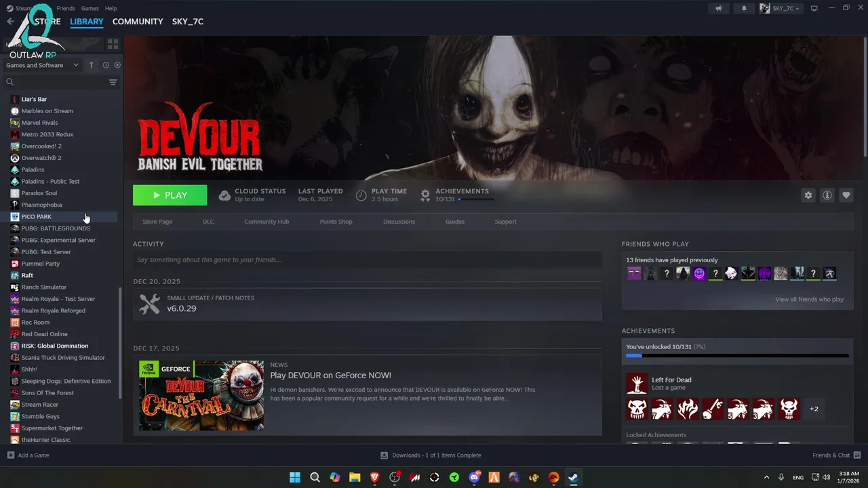
Task: Expand Games and Software filter dropdown
Action: pos(41,65)
